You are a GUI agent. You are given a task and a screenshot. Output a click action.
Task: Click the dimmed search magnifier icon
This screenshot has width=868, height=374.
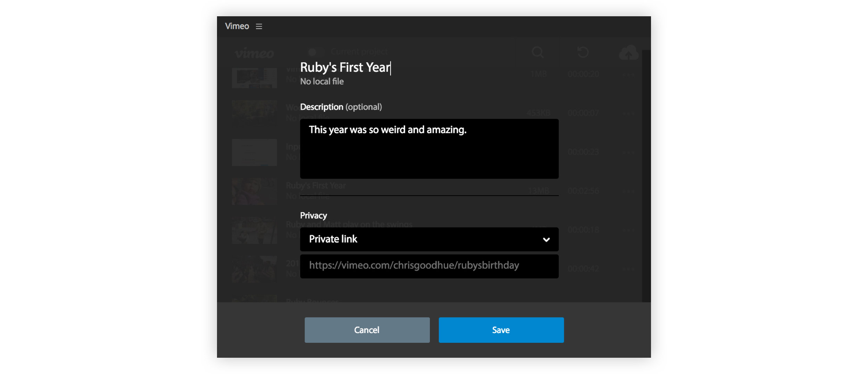537,52
